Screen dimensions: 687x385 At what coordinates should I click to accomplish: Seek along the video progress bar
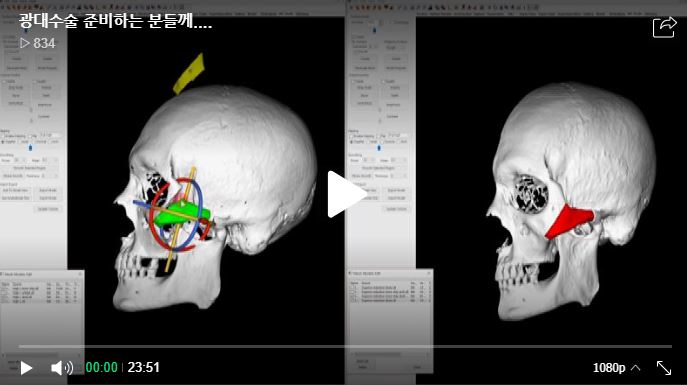click(345, 346)
